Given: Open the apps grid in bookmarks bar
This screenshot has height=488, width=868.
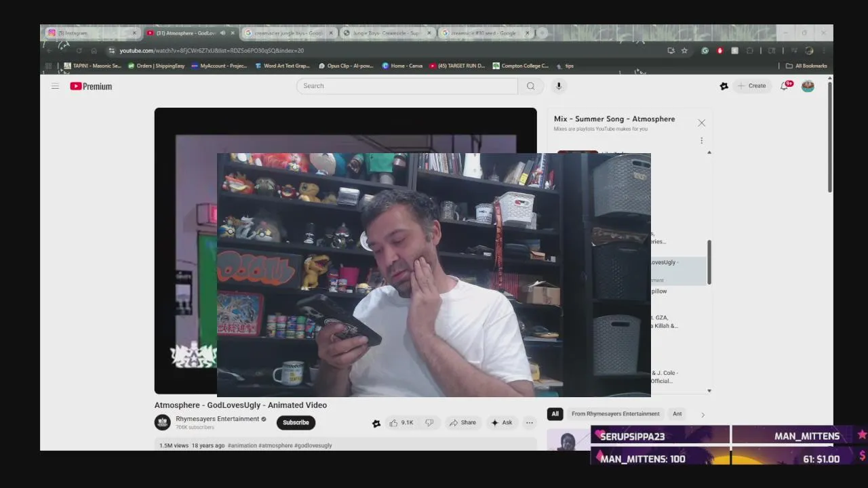Looking at the screenshot, I should [x=48, y=66].
